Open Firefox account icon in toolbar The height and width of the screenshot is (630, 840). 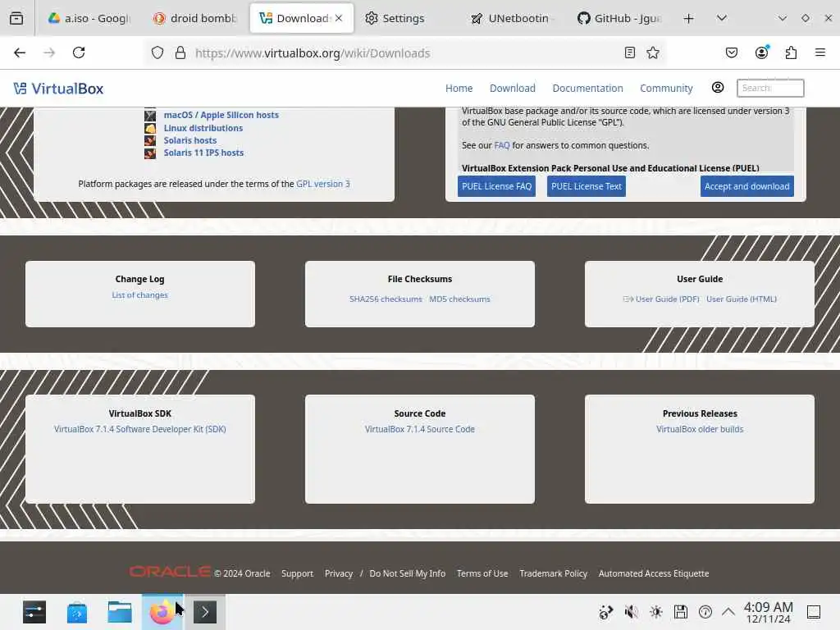tap(761, 52)
